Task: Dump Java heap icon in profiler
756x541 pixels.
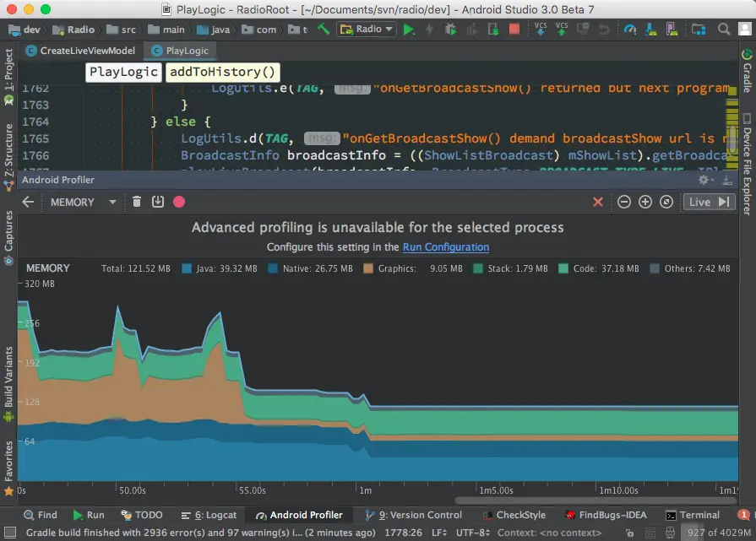Action: 158,202
